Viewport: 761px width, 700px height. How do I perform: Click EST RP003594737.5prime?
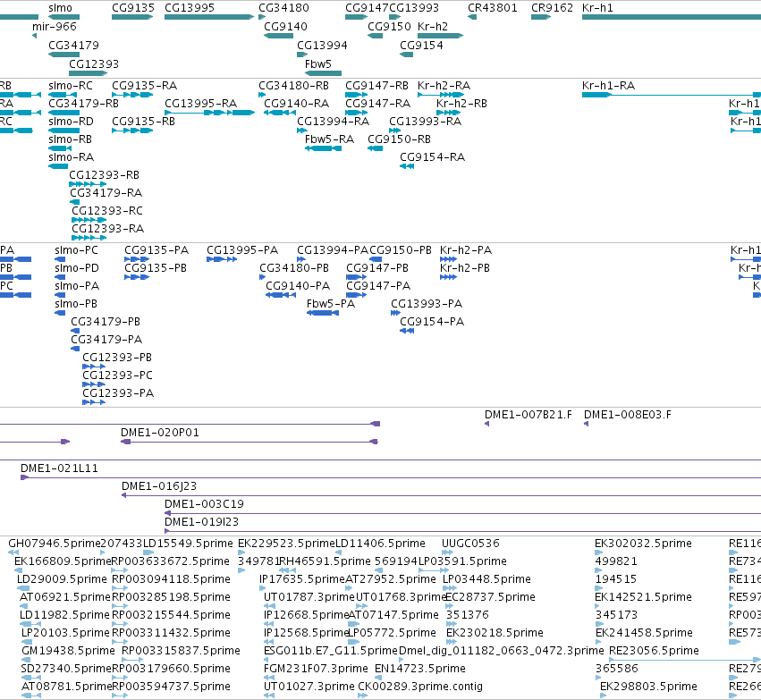171,687
